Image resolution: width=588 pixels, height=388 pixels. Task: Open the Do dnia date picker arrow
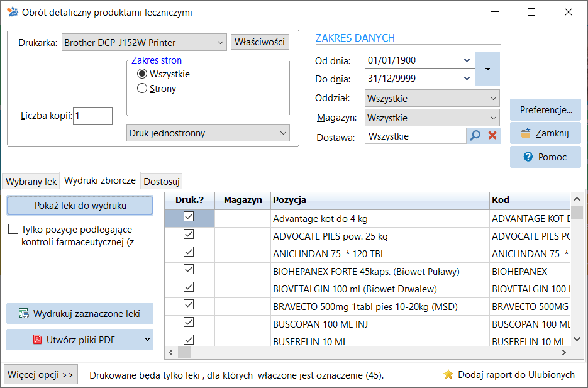pos(467,79)
